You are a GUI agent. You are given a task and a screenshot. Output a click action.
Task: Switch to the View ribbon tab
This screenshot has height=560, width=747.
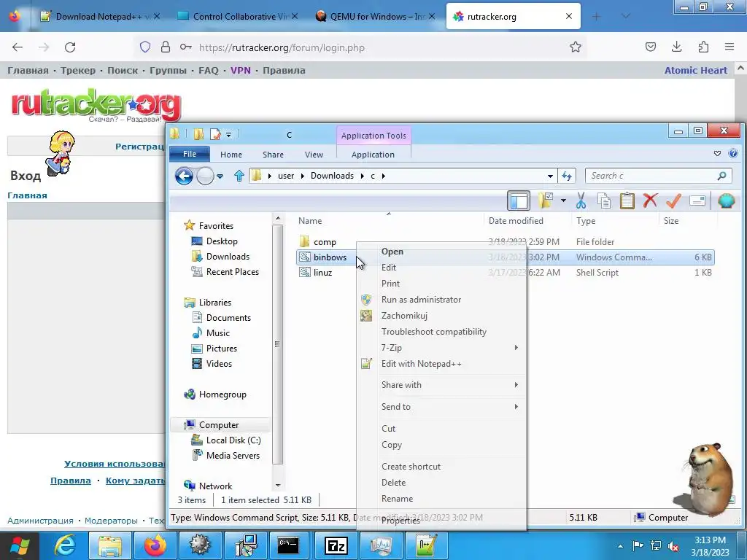click(x=314, y=155)
